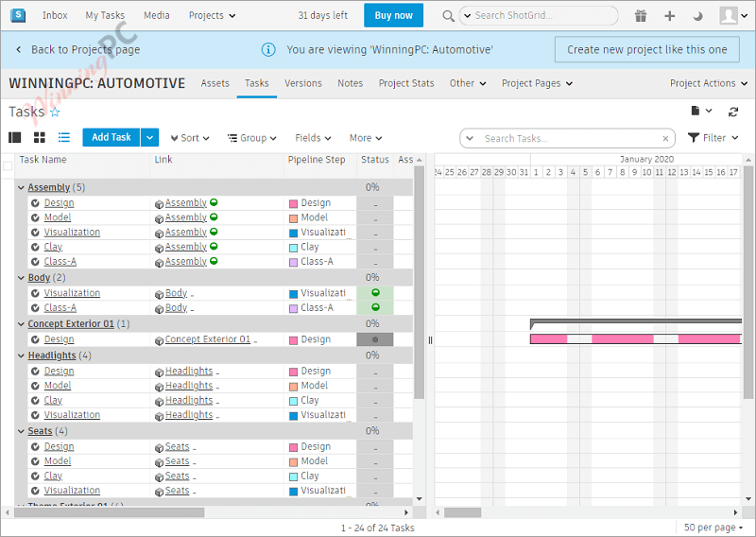Open Project Pages dropdown
Screen dimensions: 756x537
click(x=537, y=83)
